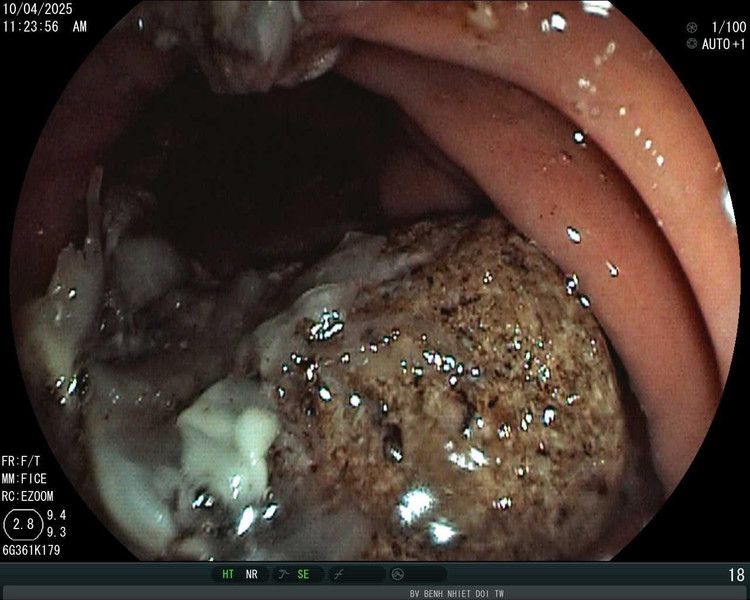This screenshot has width=750, height=600.
Task: Select the AUTO+1 brightness setting
Action: pyautogui.click(x=720, y=44)
